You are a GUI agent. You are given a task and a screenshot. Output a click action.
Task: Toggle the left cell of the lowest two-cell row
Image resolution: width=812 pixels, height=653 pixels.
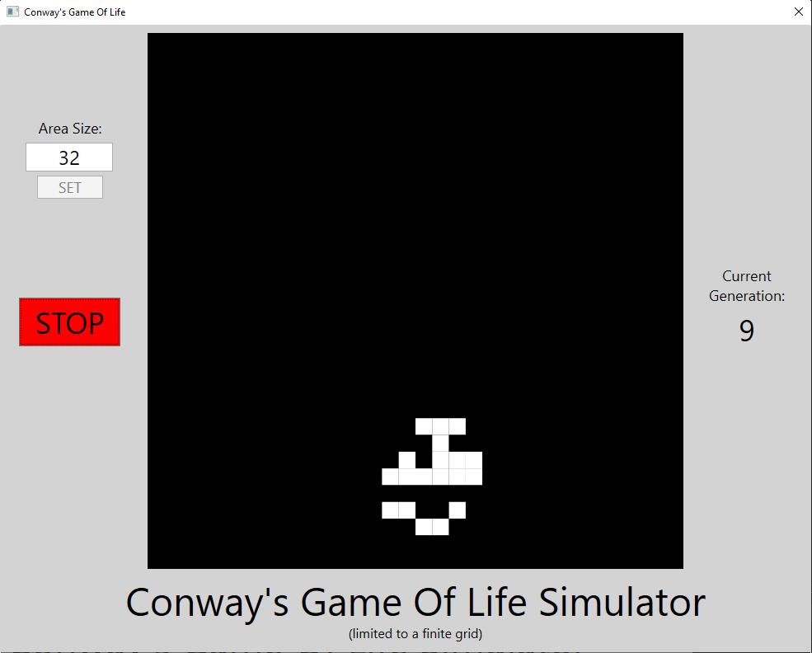[x=424, y=527]
